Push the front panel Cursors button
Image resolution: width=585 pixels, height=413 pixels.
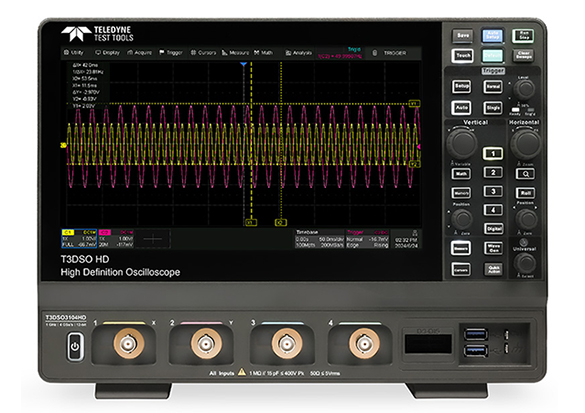(461, 269)
